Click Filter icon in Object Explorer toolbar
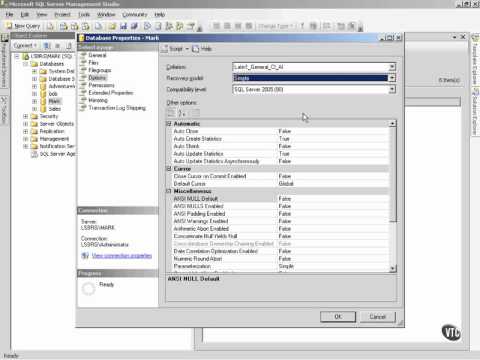Image resolution: width=480 pixels, height=360 pixels. point(69,45)
